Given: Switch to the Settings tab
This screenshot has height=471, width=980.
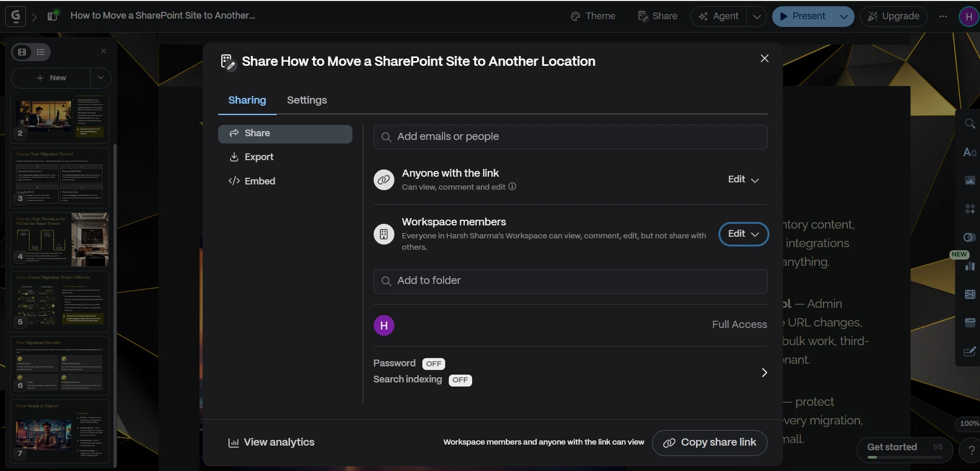Looking at the screenshot, I should 307,100.
